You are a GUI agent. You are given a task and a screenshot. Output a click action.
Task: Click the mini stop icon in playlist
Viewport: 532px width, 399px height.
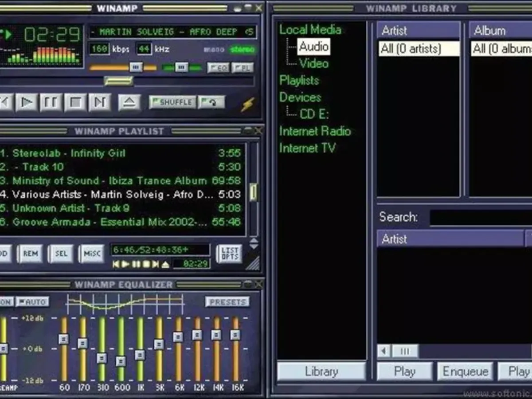146,264
